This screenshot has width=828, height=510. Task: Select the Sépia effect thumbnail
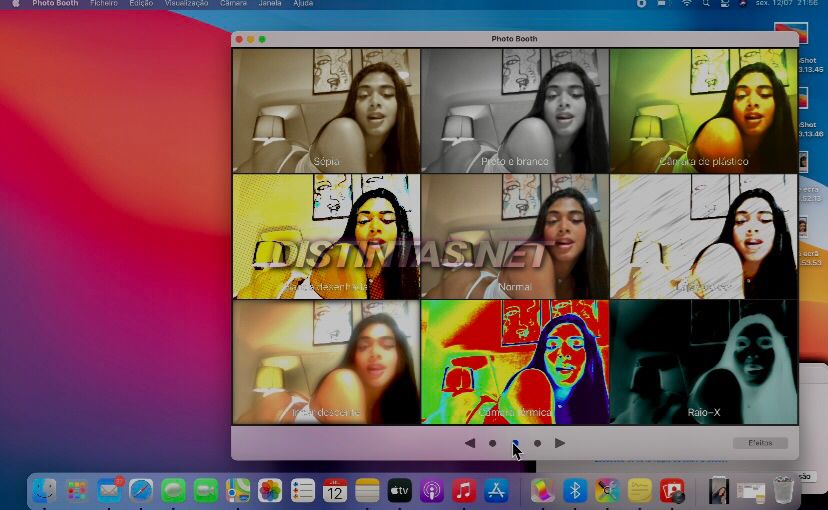pos(326,111)
